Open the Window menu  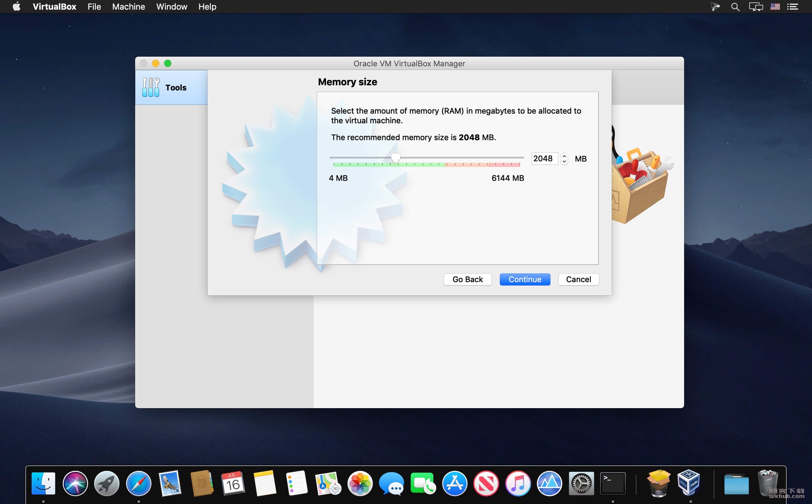(x=172, y=7)
